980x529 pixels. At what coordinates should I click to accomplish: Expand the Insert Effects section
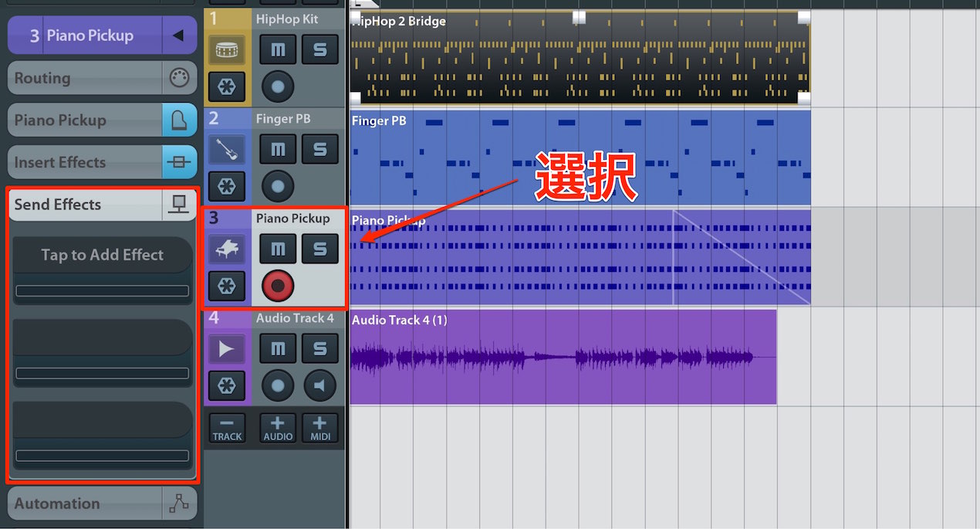click(x=102, y=162)
